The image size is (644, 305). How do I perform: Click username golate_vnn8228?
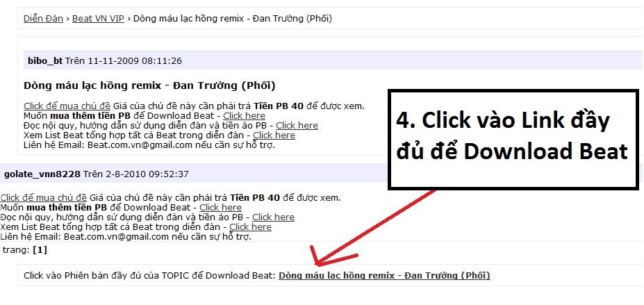pos(42,174)
